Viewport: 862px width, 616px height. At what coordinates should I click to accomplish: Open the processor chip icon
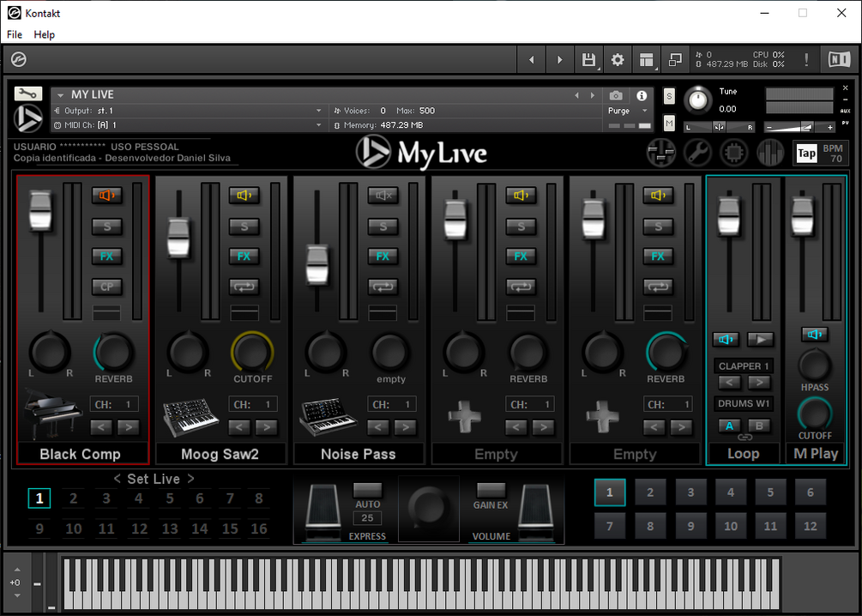(734, 153)
